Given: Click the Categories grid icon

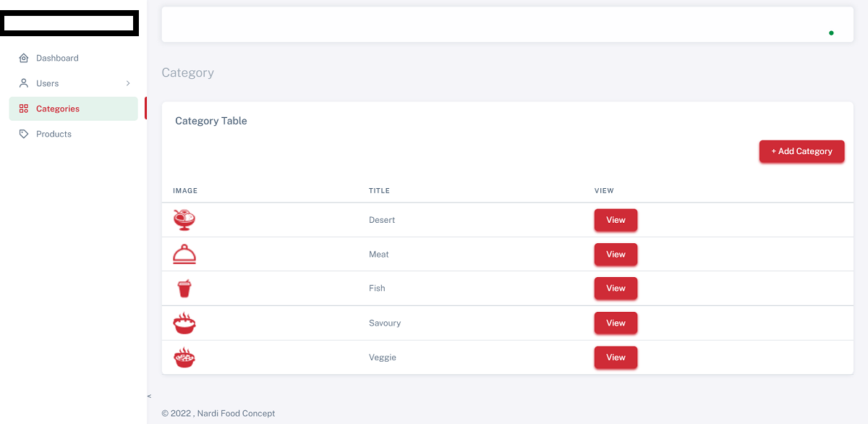Looking at the screenshot, I should click(24, 109).
